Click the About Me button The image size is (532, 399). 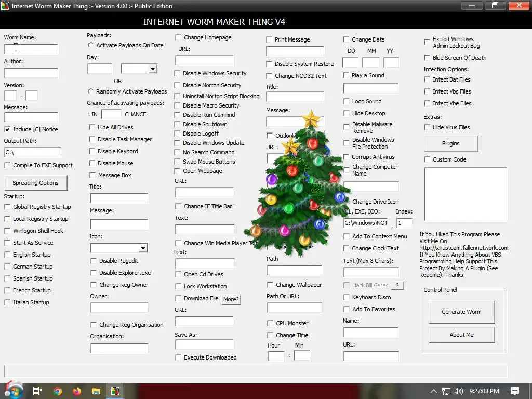(x=461, y=335)
